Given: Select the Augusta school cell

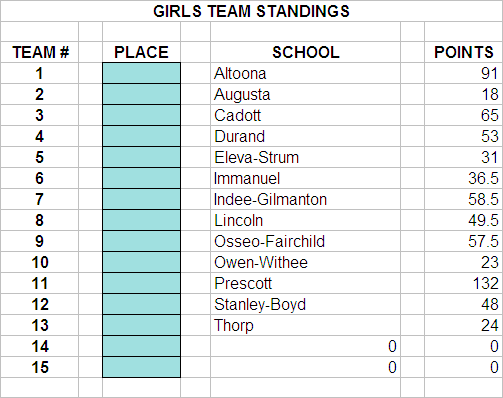Looking at the screenshot, I should point(305,94).
